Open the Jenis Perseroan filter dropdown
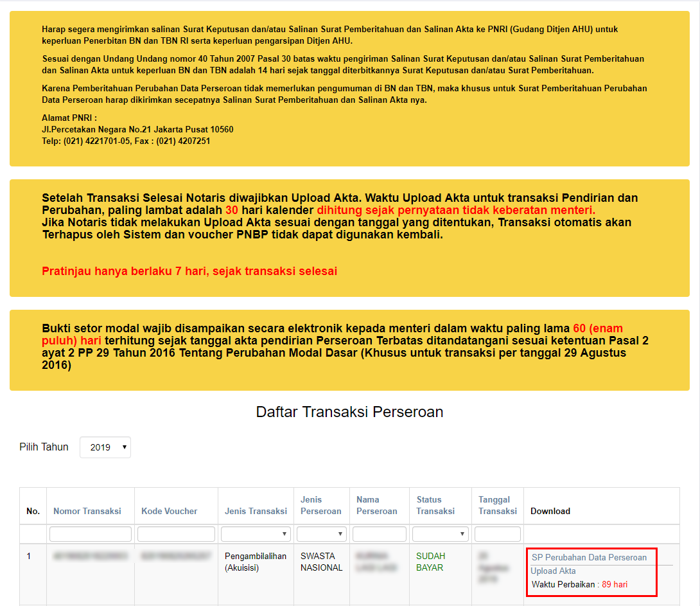 coord(321,534)
